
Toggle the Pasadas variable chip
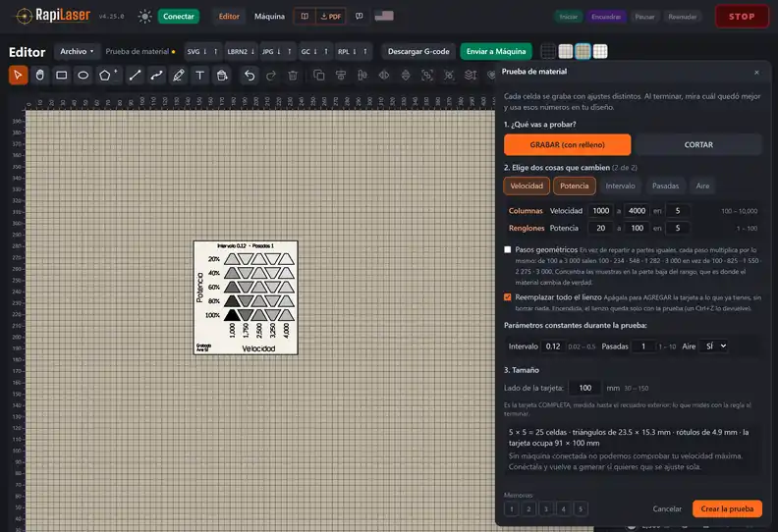coord(665,186)
